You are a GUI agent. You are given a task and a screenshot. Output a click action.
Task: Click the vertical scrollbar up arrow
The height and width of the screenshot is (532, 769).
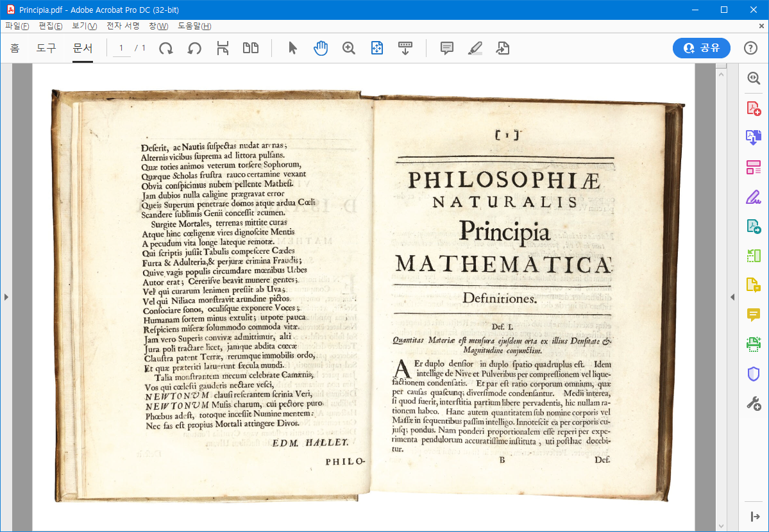tap(721, 74)
